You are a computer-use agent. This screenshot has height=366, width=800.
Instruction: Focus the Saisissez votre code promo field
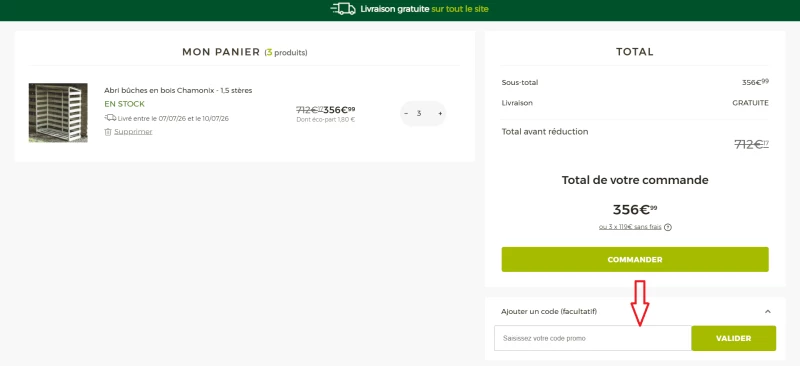(x=592, y=338)
